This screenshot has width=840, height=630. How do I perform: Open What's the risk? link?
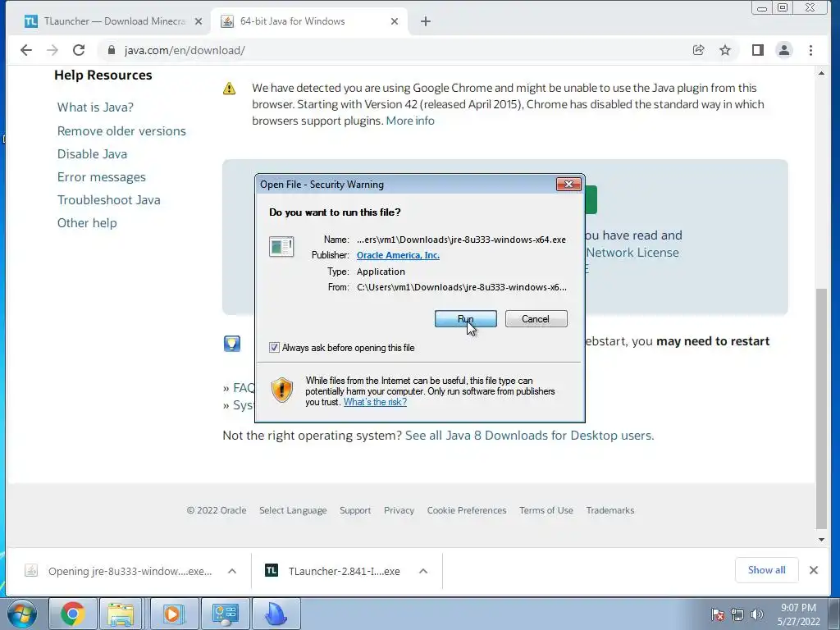tap(375, 402)
